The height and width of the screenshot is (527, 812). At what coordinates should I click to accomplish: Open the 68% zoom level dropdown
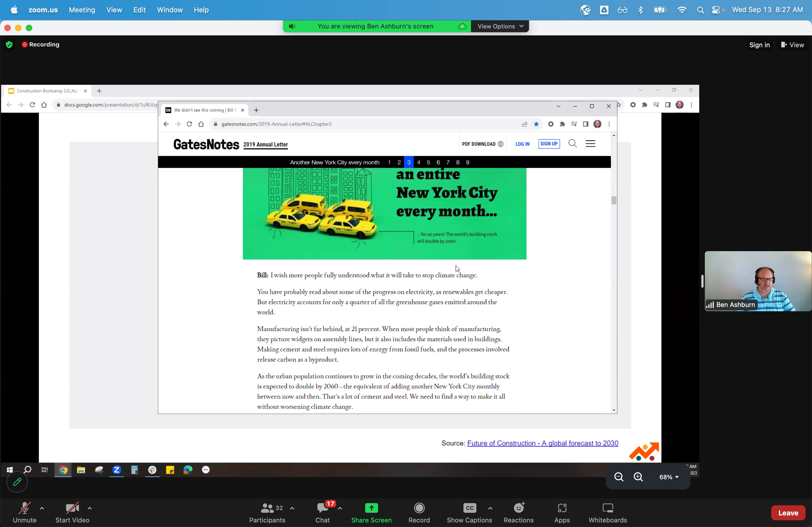[x=668, y=477]
